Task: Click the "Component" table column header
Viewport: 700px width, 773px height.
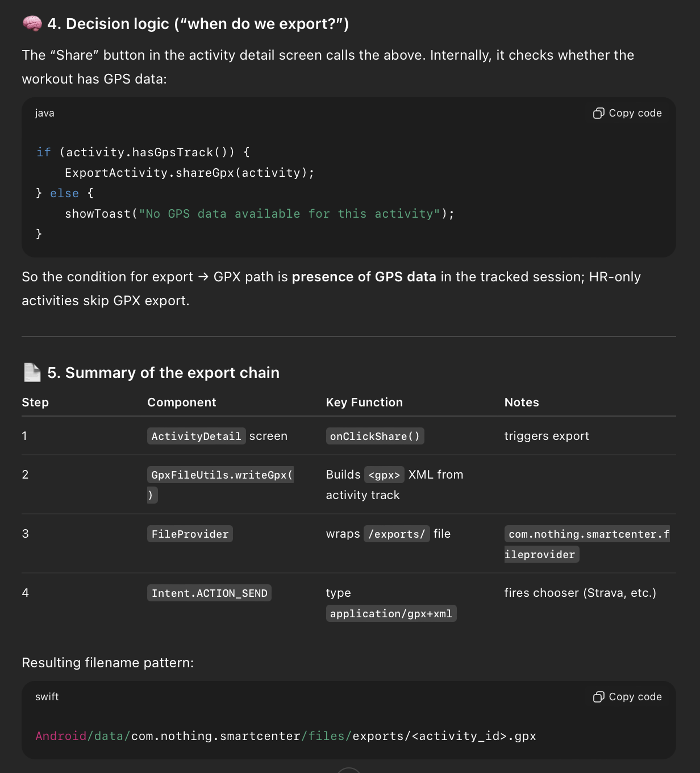Action: pyautogui.click(x=182, y=402)
